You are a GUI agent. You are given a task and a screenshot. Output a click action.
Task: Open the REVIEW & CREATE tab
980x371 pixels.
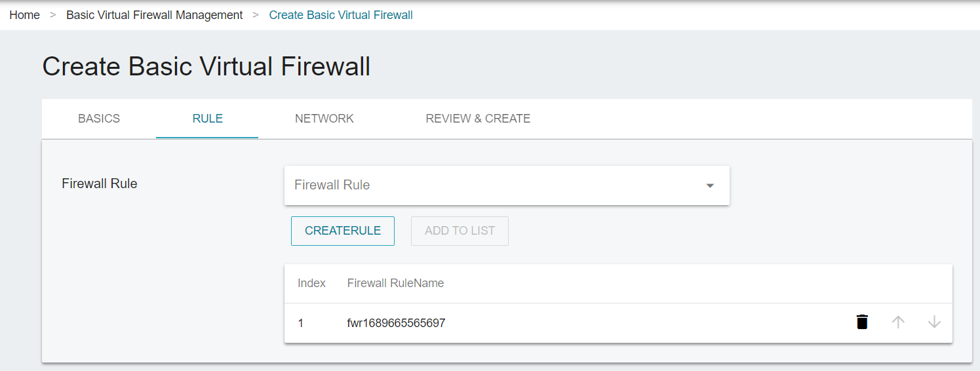pyautogui.click(x=478, y=119)
